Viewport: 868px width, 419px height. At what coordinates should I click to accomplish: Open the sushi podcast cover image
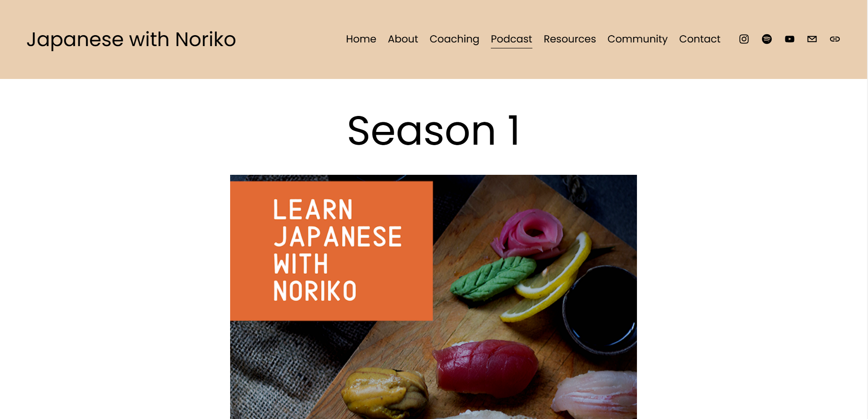tap(433, 297)
